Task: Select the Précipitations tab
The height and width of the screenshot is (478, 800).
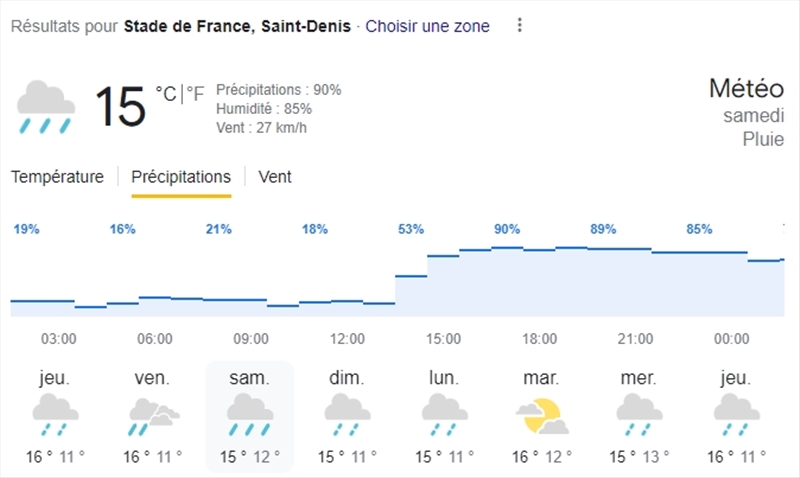Action: [x=181, y=177]
